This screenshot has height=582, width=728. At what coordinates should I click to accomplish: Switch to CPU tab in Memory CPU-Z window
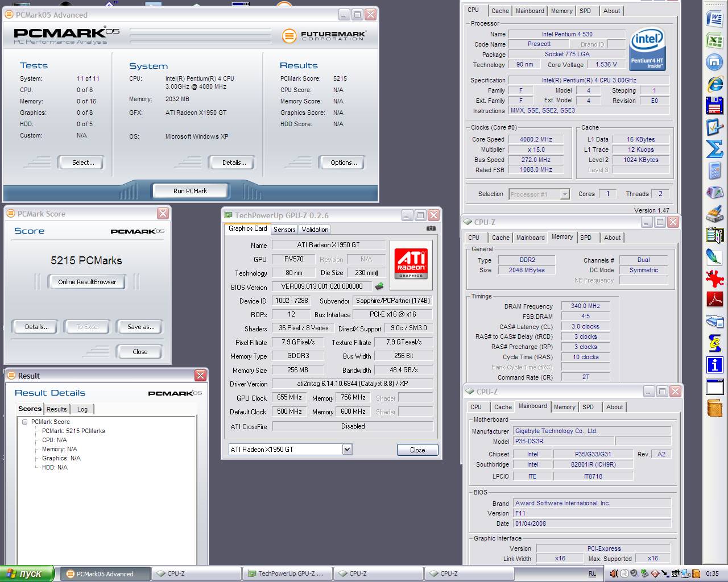pos(474,238)
